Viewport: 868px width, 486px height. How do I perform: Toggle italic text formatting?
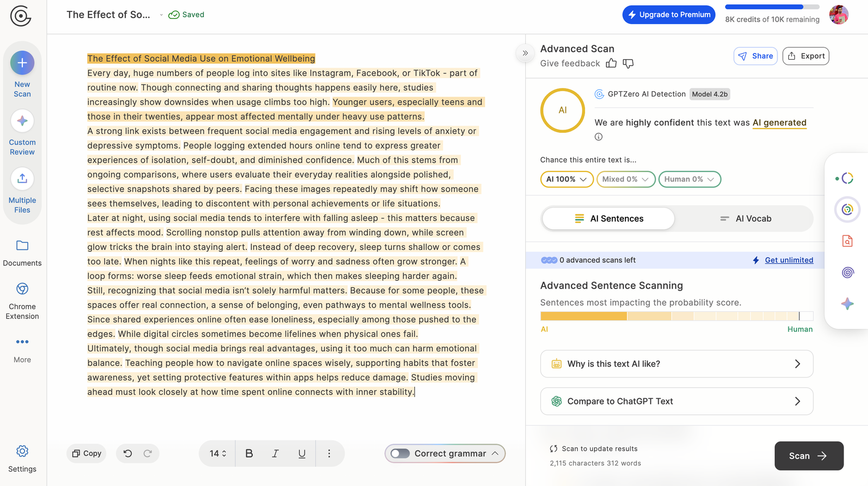pos(275,453)
